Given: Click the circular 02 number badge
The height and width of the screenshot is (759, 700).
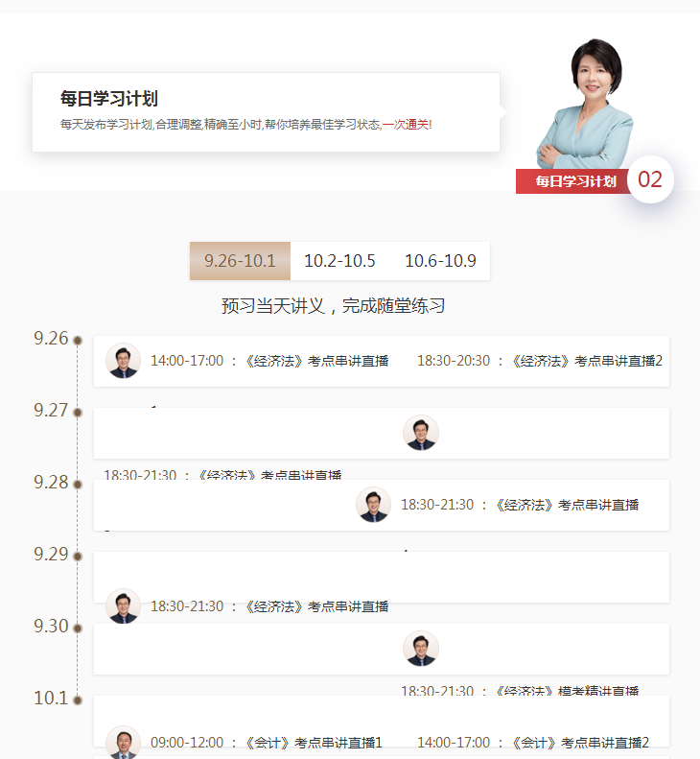Looking at the screenshot, I should tap(650, 179).
